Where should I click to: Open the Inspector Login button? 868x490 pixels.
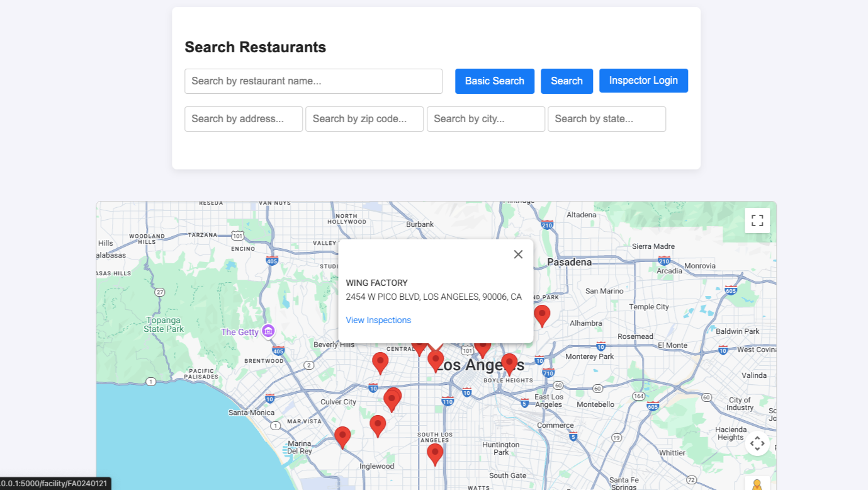643,81
